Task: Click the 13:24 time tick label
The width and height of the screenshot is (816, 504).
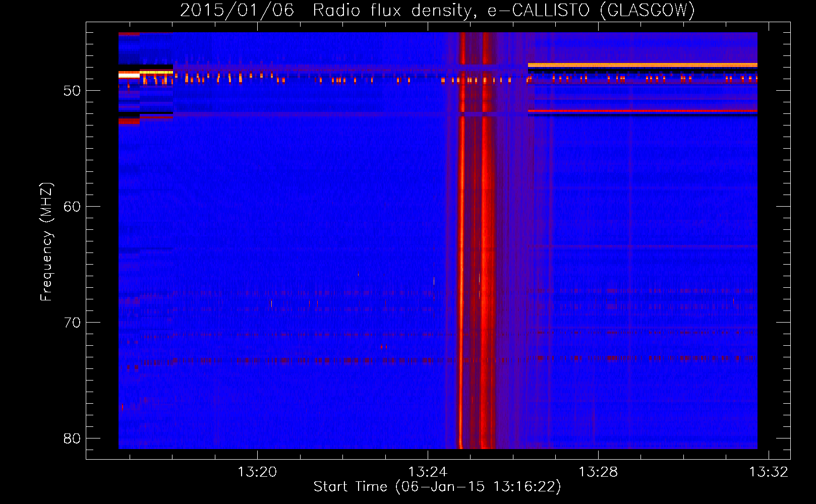Action: click(428, 472)
